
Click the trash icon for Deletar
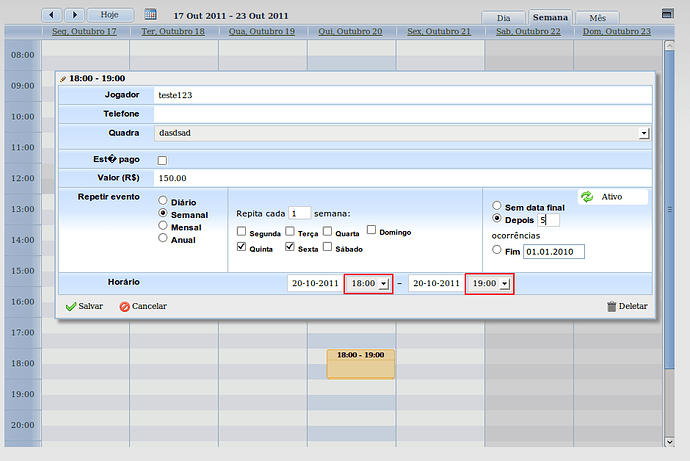[x=612, y=306]
